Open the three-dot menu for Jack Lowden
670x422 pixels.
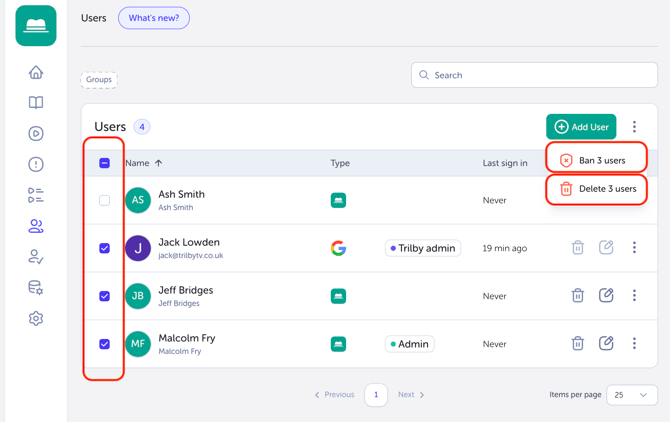[x=634, y=247]
